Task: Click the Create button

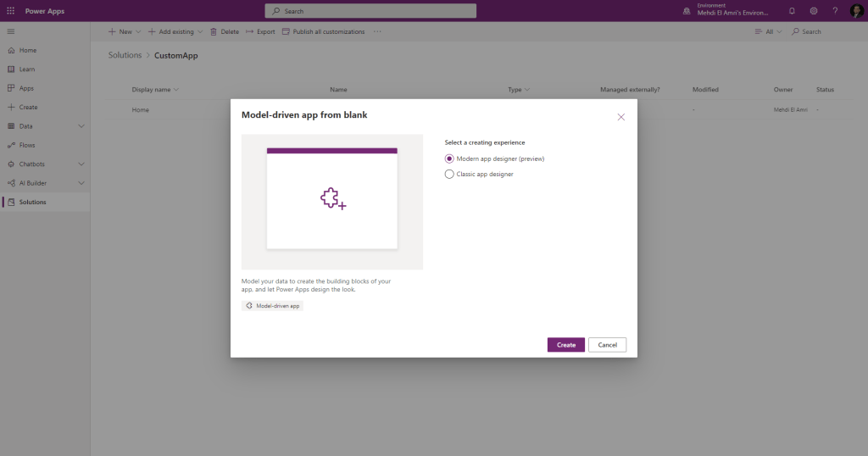Action: pos(565,345)
